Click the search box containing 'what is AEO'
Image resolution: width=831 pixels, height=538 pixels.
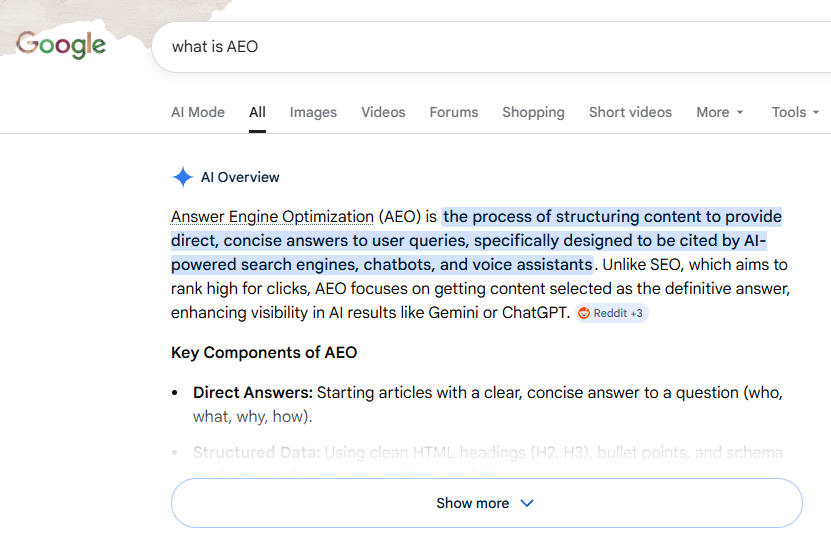491,47
